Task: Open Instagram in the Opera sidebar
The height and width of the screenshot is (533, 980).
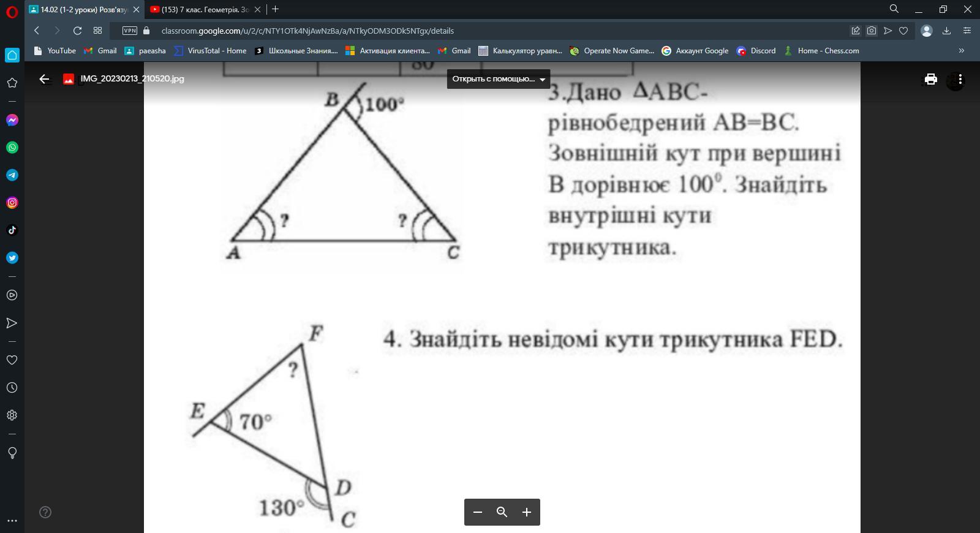Action: [x=12, y=203]
